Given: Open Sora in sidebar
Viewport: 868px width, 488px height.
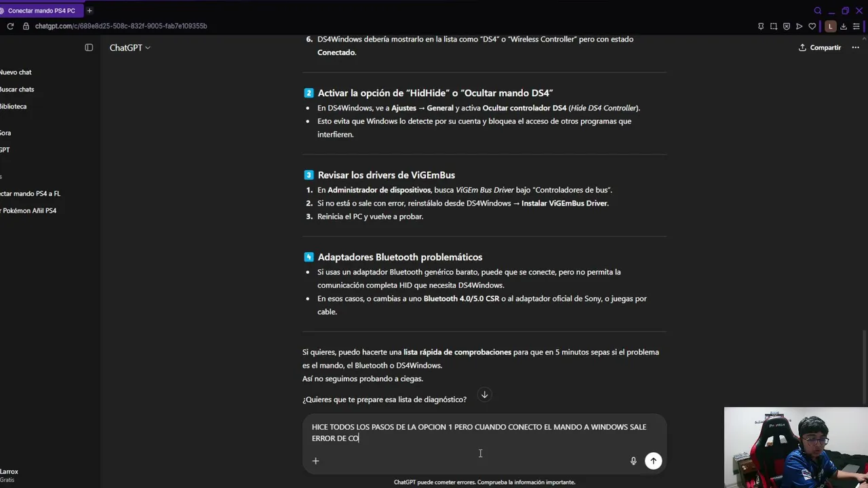Looking at the screenshot, I should (x=5, y=133).
